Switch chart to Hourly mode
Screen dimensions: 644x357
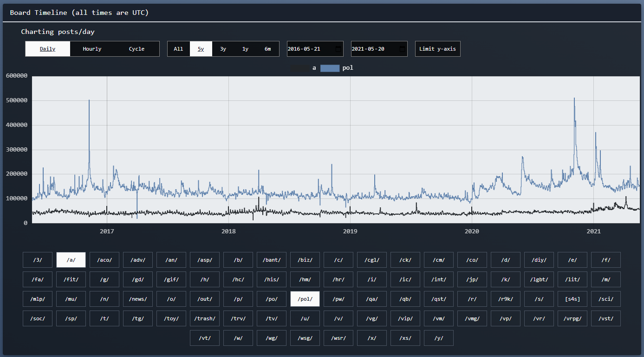pos(92,49)
